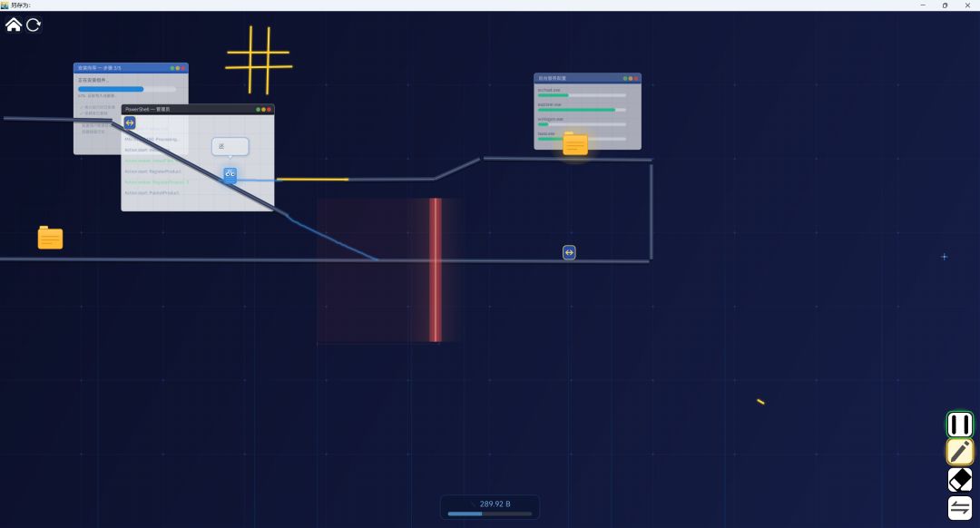Click the yellow hash grid drawing
The width and height of the screenshot is (980, 528).
(x=259, y=59)
